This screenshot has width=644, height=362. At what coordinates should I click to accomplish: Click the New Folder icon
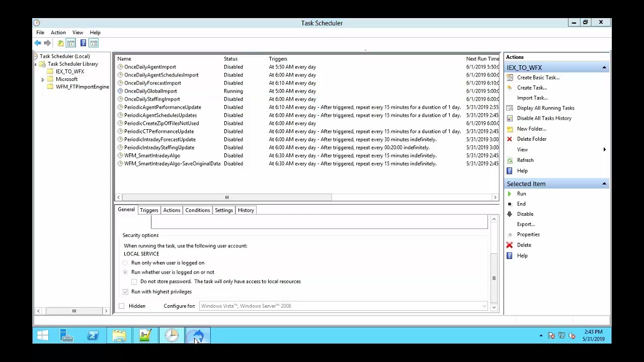click(510, 129)
